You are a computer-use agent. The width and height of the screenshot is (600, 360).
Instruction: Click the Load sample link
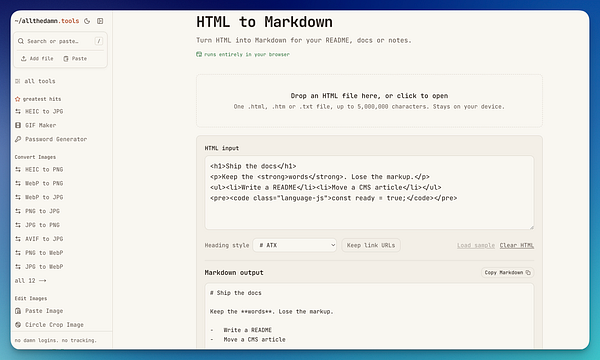point(476,245)
